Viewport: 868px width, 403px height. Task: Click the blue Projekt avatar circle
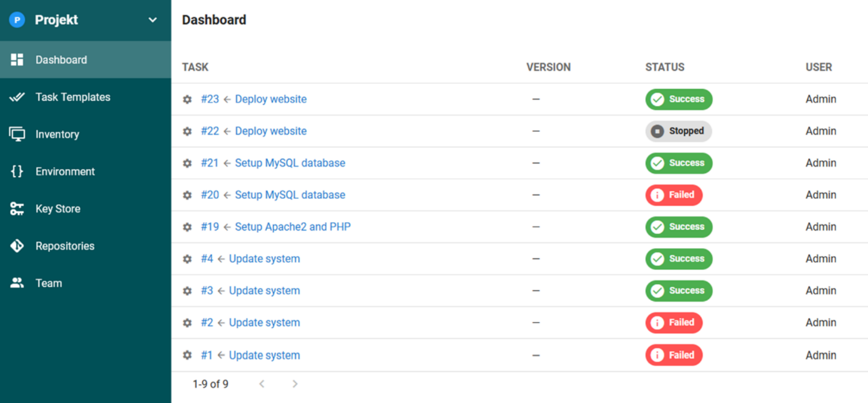tap(17, 20)
